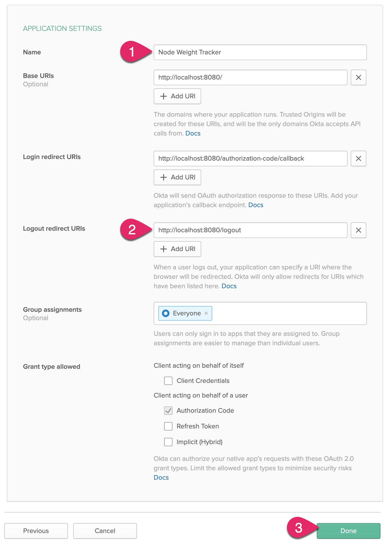Open Docs link for Base URIs
Image resolution: width=392 pixels, height=544 pixels.
[193, 133]
